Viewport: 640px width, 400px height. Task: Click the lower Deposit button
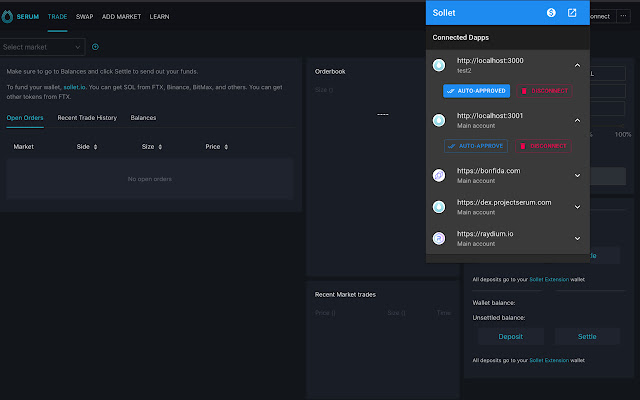pyautogui.click(x=503, y=337)
